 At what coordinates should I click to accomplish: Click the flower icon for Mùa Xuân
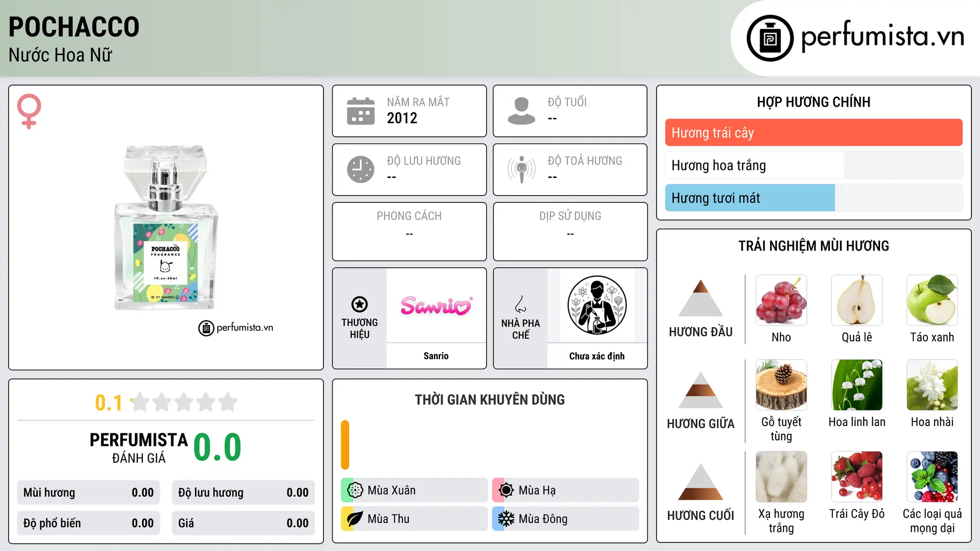tap(355, 490)
